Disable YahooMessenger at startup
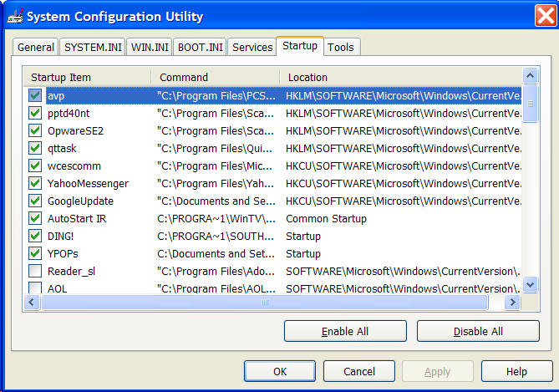The width and height of the screenshot is (559, 392). pyautogui.click(x=35, y=183)
